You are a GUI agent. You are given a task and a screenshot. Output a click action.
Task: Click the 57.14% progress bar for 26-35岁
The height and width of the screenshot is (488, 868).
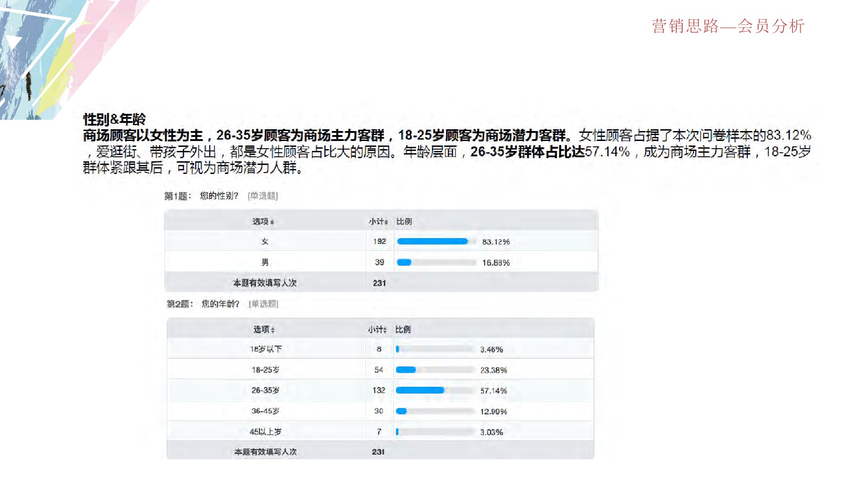click(x=420, y=390)
